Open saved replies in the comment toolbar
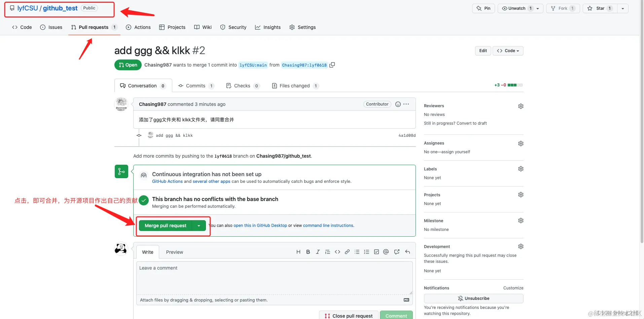644x319 pixels. click(407, 252)
